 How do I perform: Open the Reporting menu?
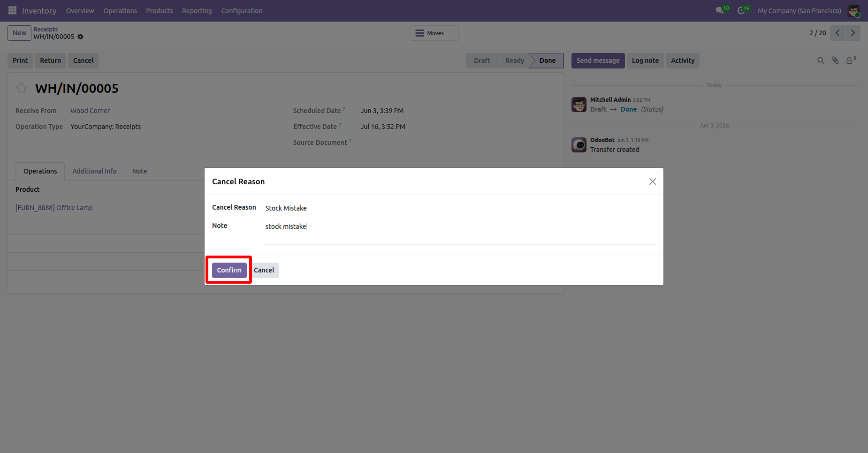[x=197, y=11]
